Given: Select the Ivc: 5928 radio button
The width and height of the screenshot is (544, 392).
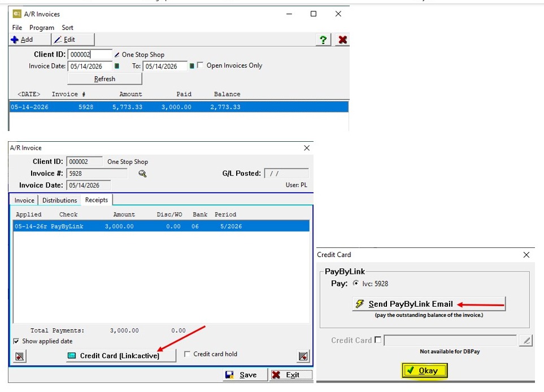Looking at the screenshot, I should point(356,284).
